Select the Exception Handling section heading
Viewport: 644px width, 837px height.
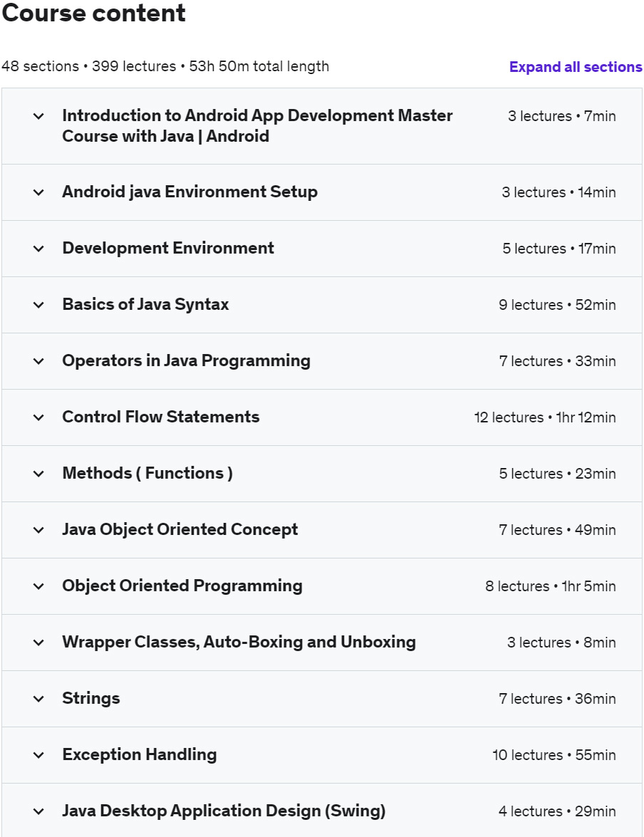(x=140, y=754)
